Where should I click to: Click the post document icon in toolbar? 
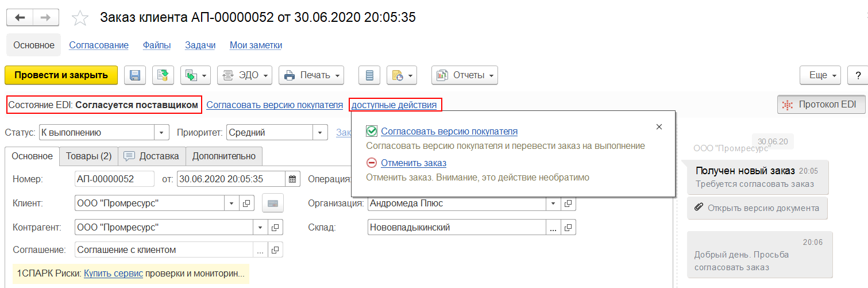coord(163,75)
